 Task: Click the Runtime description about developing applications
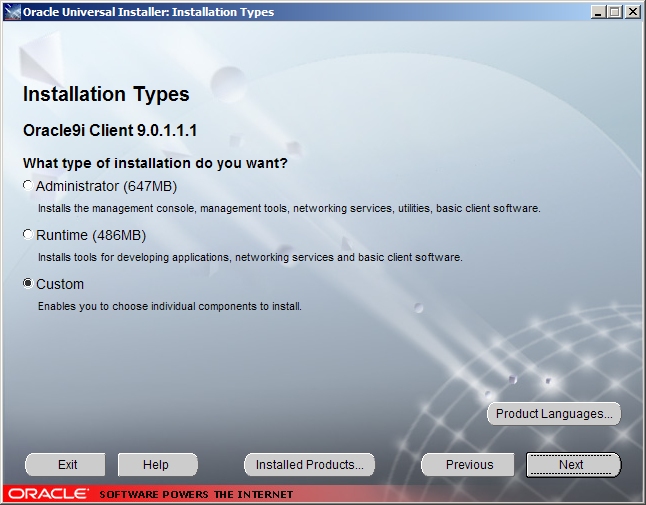pyautogui.click(x=250, y=257)
